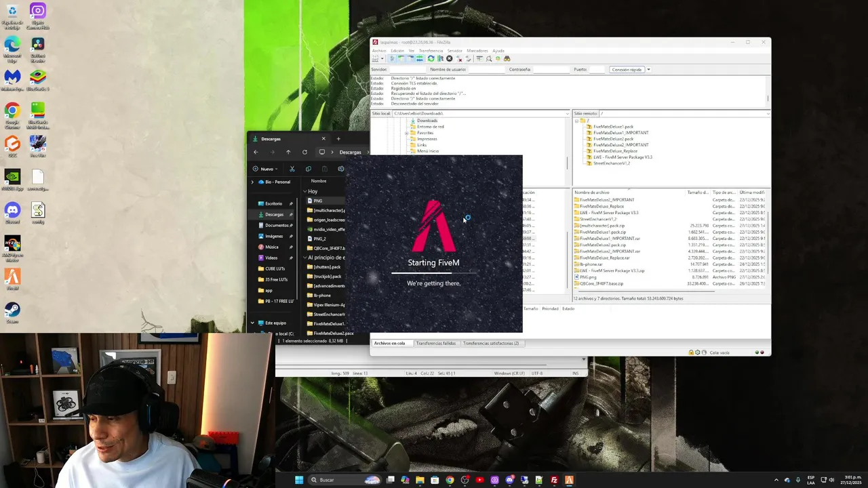868x488 pixels.
Task: Click Back arrow in Explorer window
Action: [x=256, y=152]
